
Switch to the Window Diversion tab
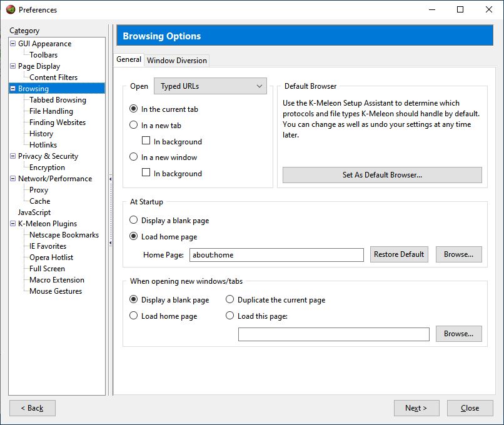[177, 61]
